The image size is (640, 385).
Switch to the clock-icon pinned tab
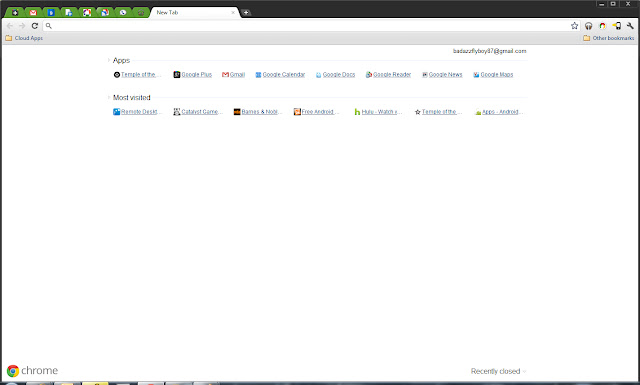[x=123, y=13]
